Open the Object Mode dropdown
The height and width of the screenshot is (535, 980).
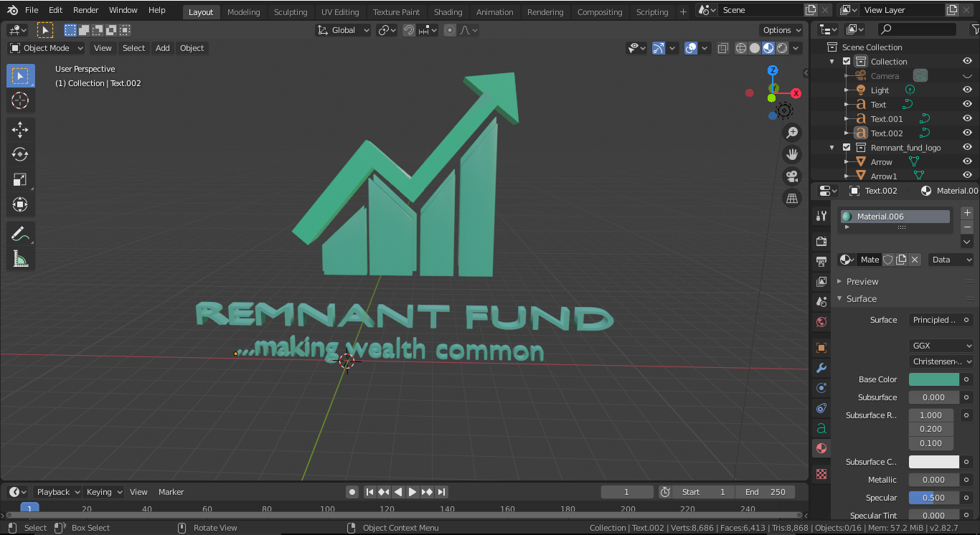point(47,48)
